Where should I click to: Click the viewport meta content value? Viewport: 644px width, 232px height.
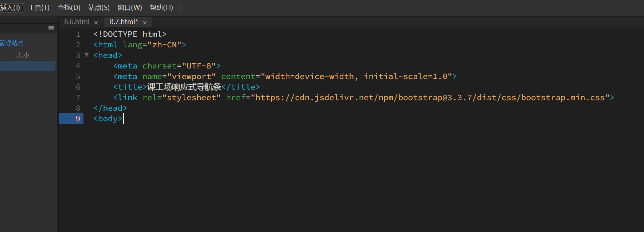tap(356, 76)
